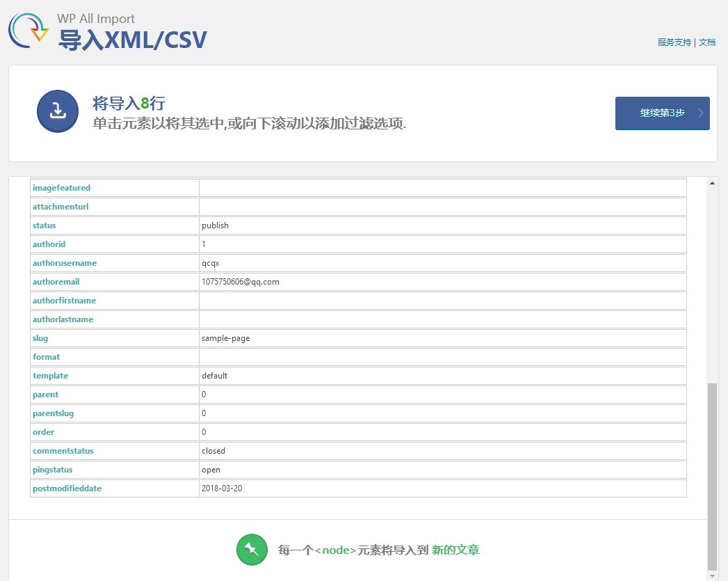Select the template field element
Screen dimensions: 728x581
point(50,375)
